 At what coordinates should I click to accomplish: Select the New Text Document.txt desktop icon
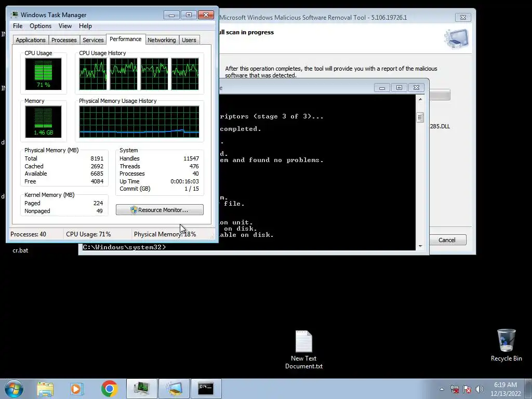303,350
